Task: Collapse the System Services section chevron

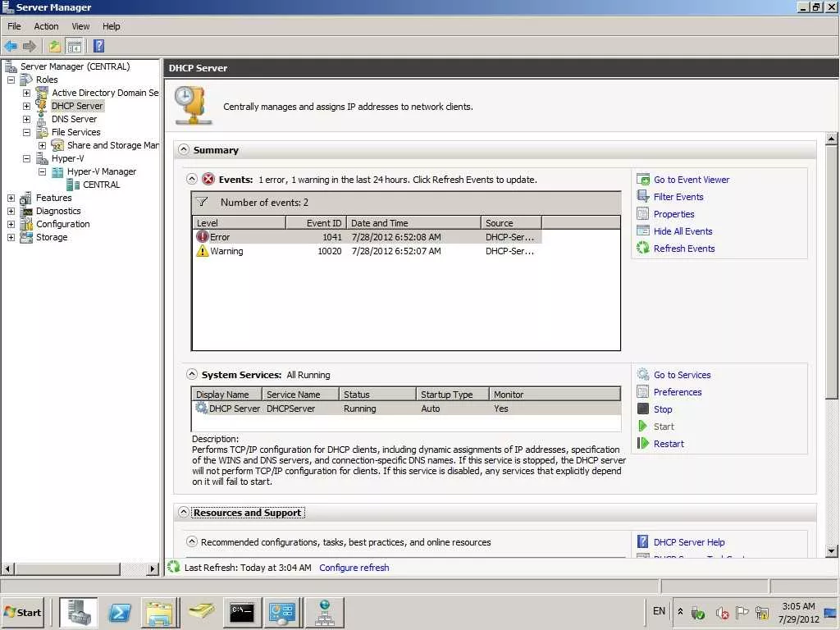Action: click(x=192, y=374)
